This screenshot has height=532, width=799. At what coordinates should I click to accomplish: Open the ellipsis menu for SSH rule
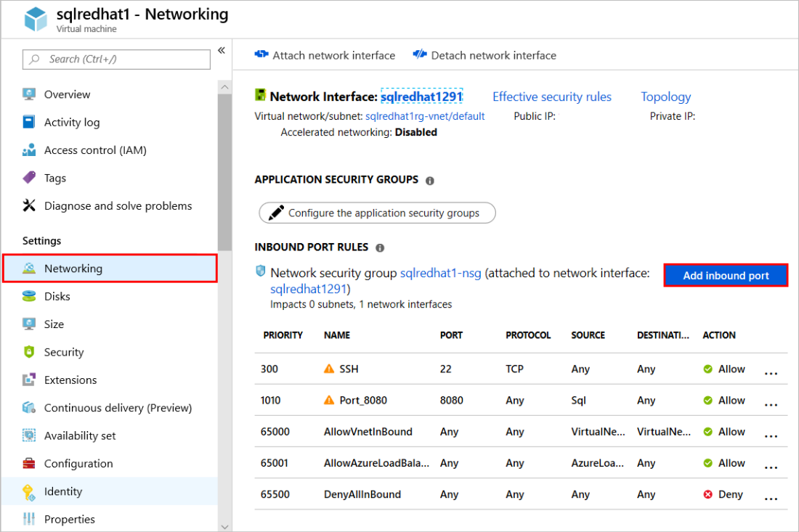[771, 373]
